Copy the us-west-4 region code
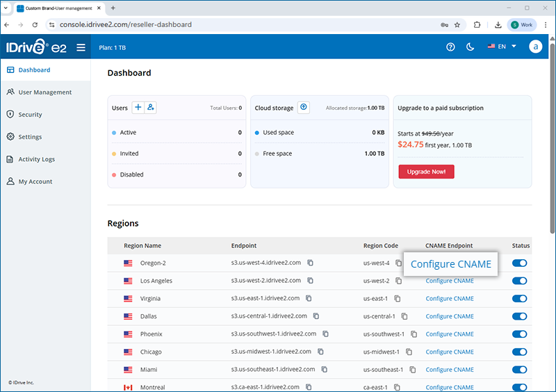Viewport: 556px width, 392px height. (398, 263)
